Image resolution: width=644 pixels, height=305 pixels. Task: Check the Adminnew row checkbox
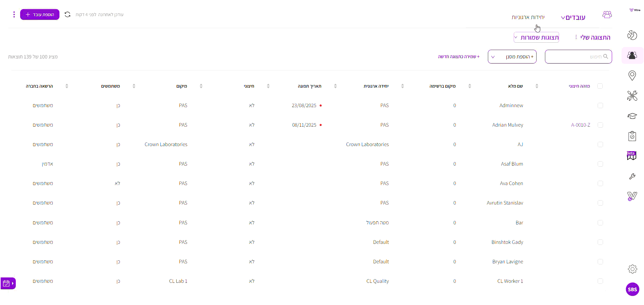tap(600, 105)
